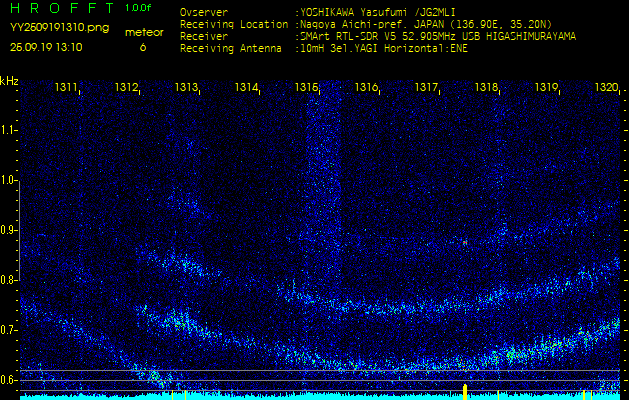Click the HROFFT title text
The height and width of the screenshot is (400, 629).
click(60, 8)
